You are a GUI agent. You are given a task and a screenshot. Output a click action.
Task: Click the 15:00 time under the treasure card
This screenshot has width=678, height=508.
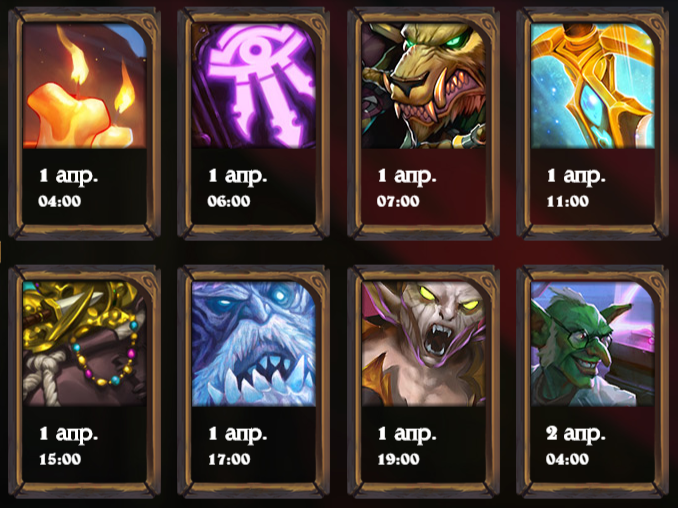click(60, 459)
